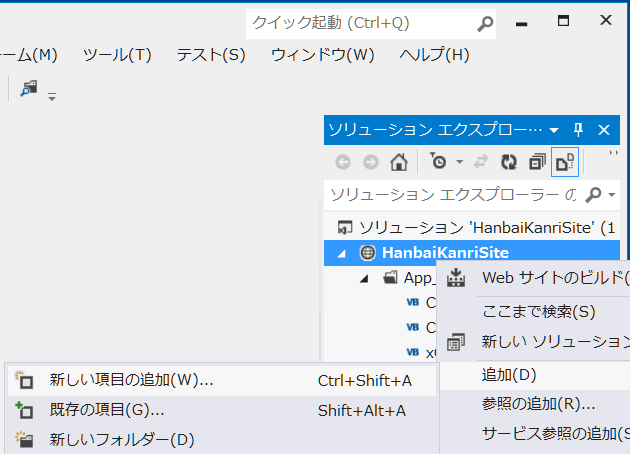The height and width of the screenshot is (454, 630).
Task: Open Pending Changes Filter dropdown arrow
Action: (x=460, y=162)
